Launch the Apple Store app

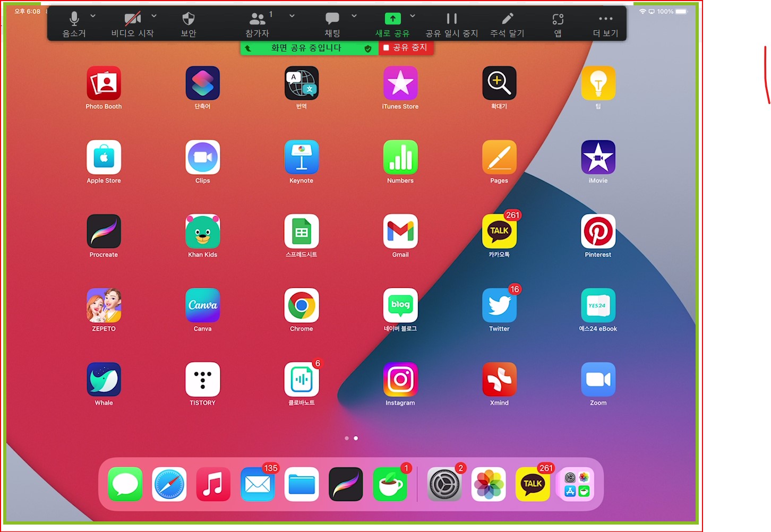104,157
